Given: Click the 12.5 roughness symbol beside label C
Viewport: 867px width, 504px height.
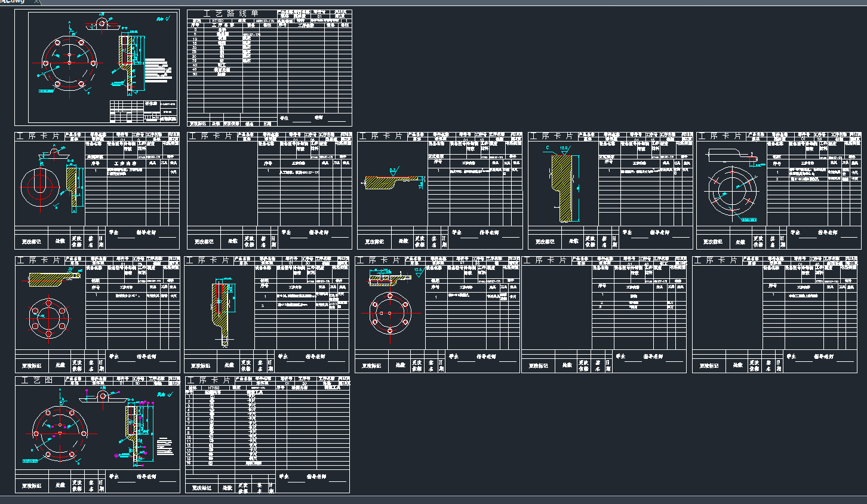Looking at the screenshot, I should (564, 148).
